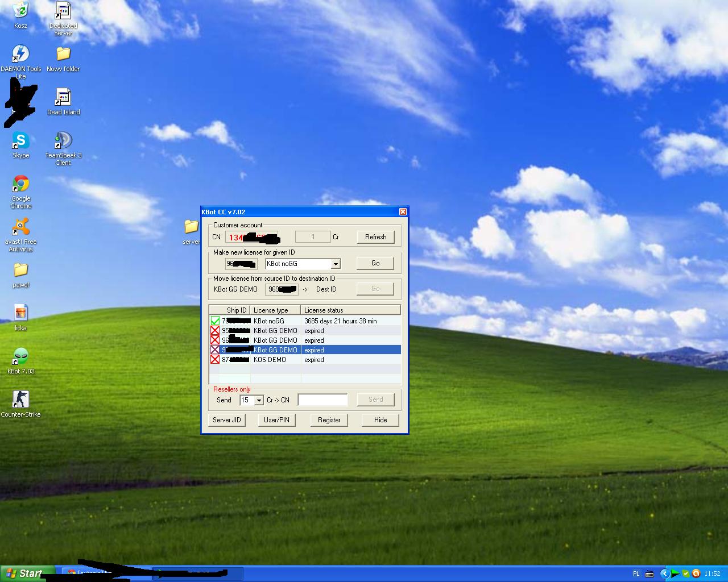Click the red X on KOS DEMO row
The width and height of the screenshot is (728, 582).
(215, 359)
